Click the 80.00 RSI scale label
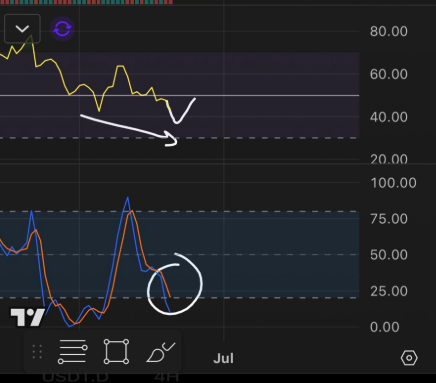Image resolution: width=436 pixels, height=383 pixels. pos(389,31)
